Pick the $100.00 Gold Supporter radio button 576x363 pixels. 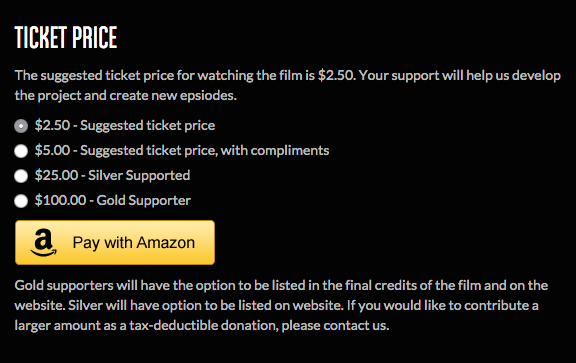(x=21, y=201)
